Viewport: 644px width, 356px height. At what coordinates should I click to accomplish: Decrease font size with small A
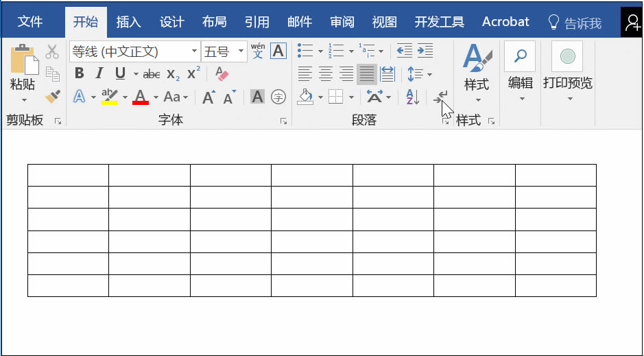[230, 97]
